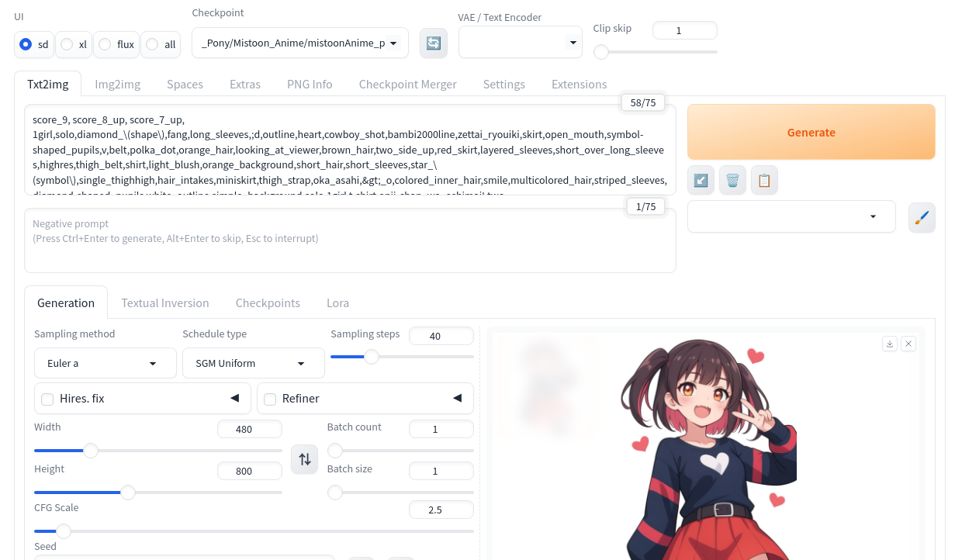Click the CFG Scale number field
The image size is (955, 560).
coord(441,510)
